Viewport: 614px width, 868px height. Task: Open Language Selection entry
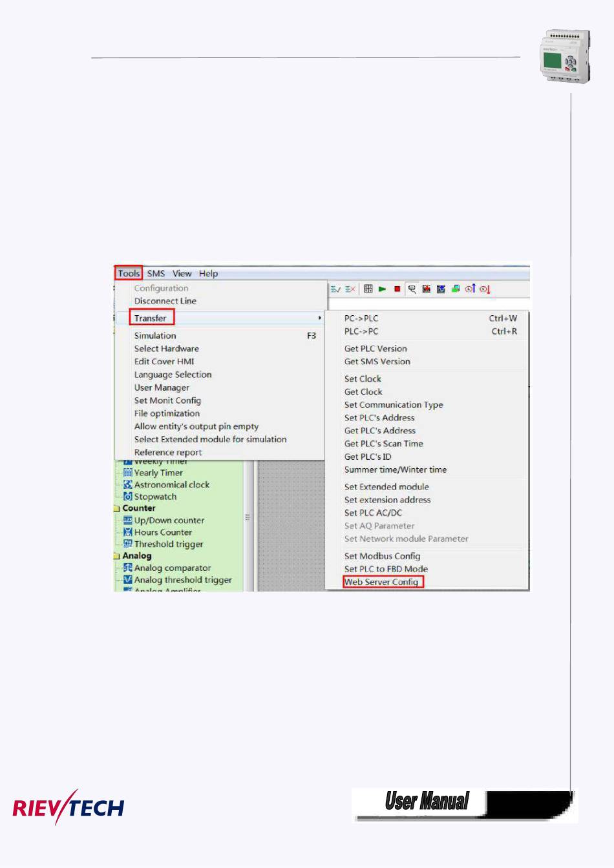(173, 375)
